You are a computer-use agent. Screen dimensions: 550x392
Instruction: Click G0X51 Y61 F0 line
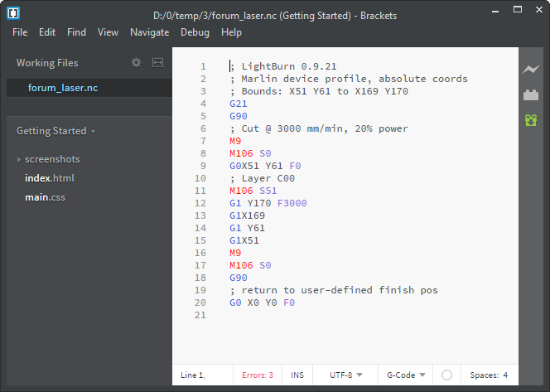pyautogui.click(x=265, y=166)
